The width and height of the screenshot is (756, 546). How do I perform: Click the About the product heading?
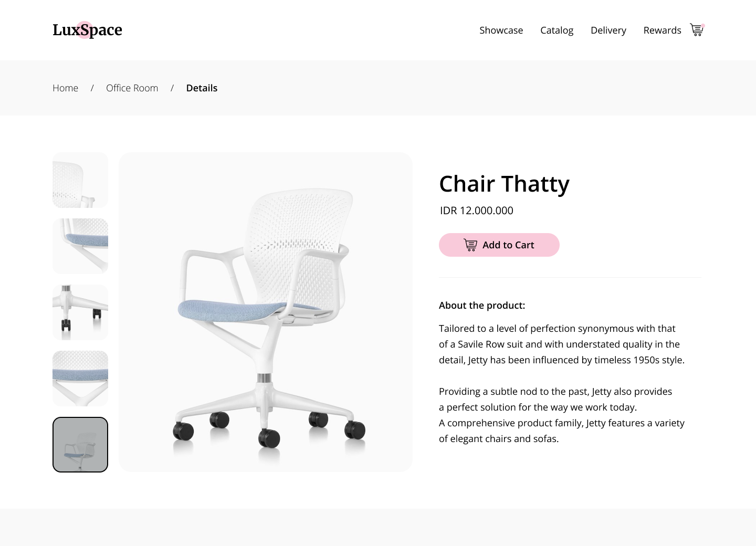click(482, 306)
